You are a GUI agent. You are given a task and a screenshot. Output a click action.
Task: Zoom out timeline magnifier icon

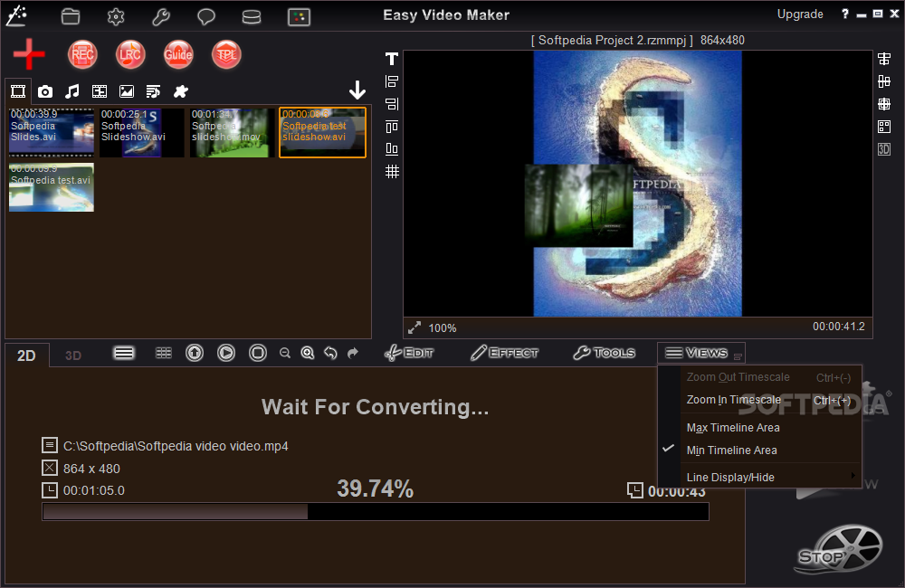(284, 353)
